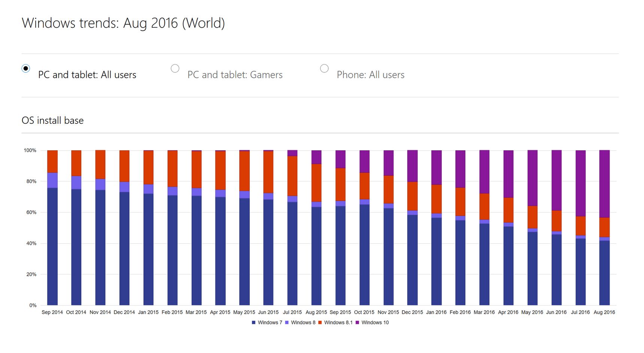The width and height of the screenshot is (644, 353).
Task: Click the Windows 8 legend color swatch
Action: 287,323
